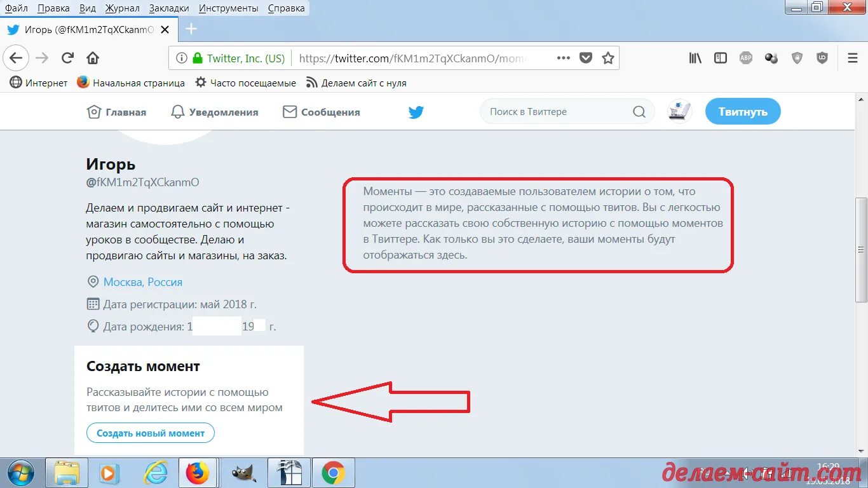Open page actions three-dot menu
This screenshot has height=488, width=868.
coord(564,58)
